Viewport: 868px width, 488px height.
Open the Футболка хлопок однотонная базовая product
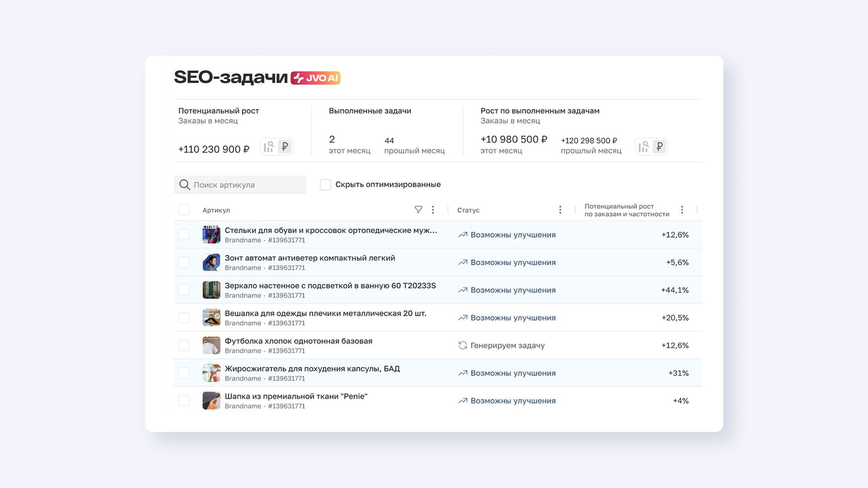pos(298,341)
